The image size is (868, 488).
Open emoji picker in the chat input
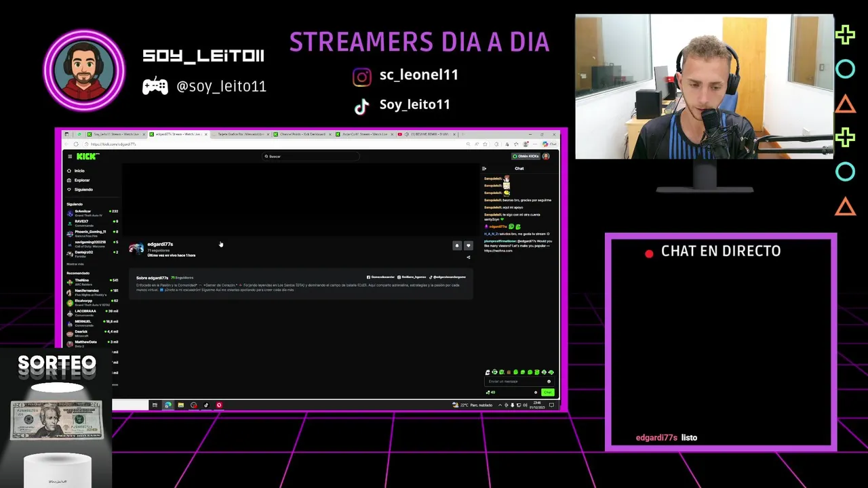(549, 382)
